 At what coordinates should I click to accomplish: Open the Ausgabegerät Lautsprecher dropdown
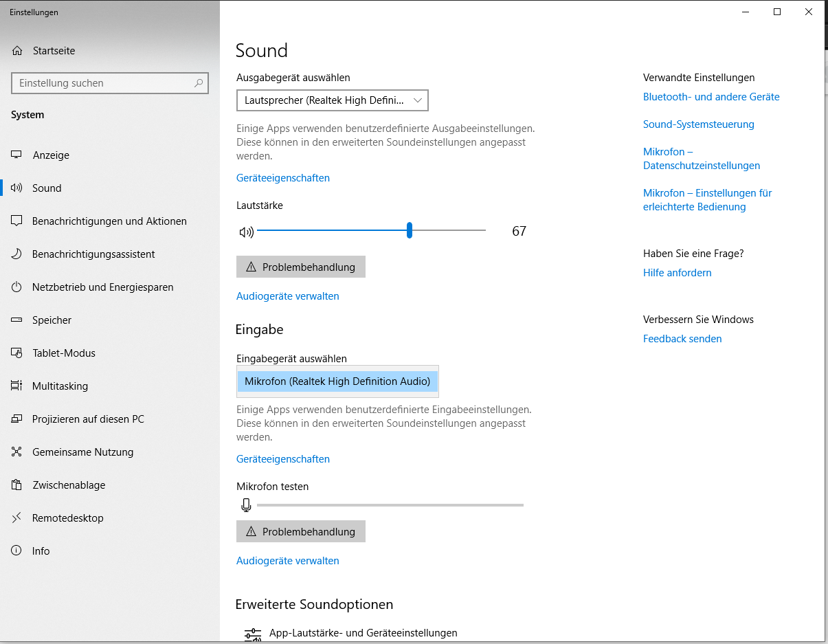tap(332, 100)
